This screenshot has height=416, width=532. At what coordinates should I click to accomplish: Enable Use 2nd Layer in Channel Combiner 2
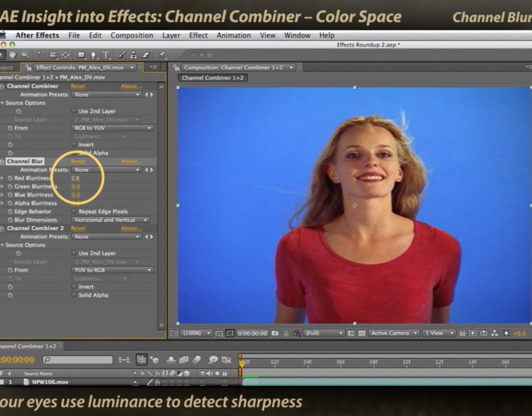click(74, 253)
